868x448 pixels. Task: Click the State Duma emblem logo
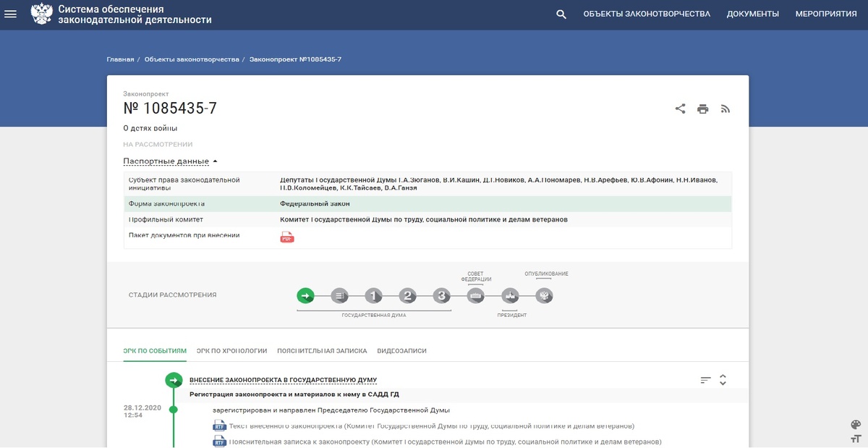click(41, 14)
